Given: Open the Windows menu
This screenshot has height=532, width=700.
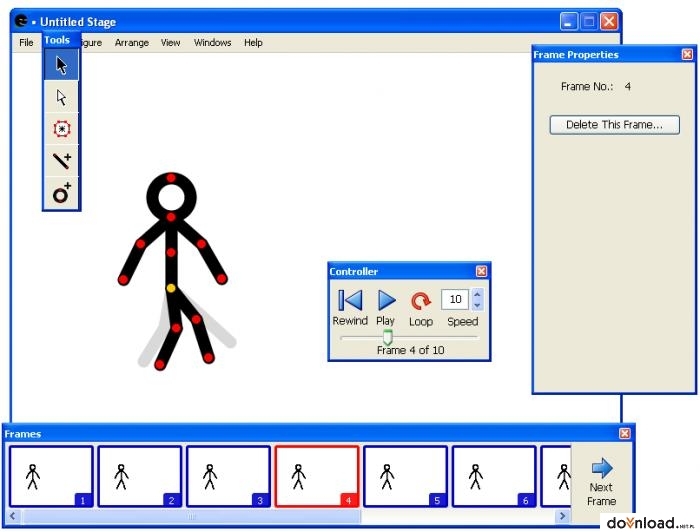Looking at the screenshot, I should pos(212,42).
